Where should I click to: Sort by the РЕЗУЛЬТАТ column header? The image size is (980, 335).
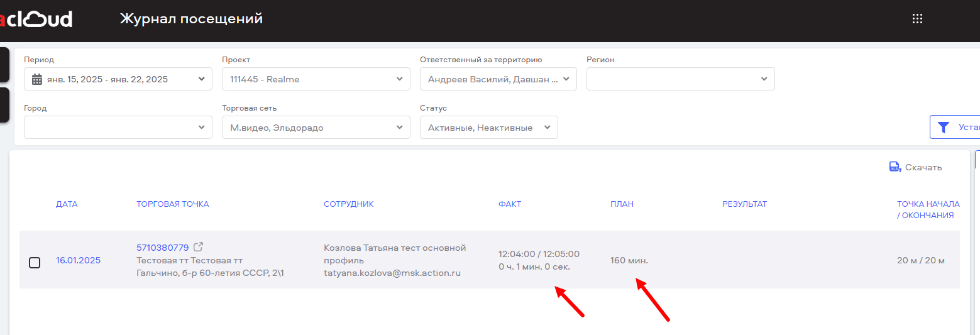(x=745, y=204)
